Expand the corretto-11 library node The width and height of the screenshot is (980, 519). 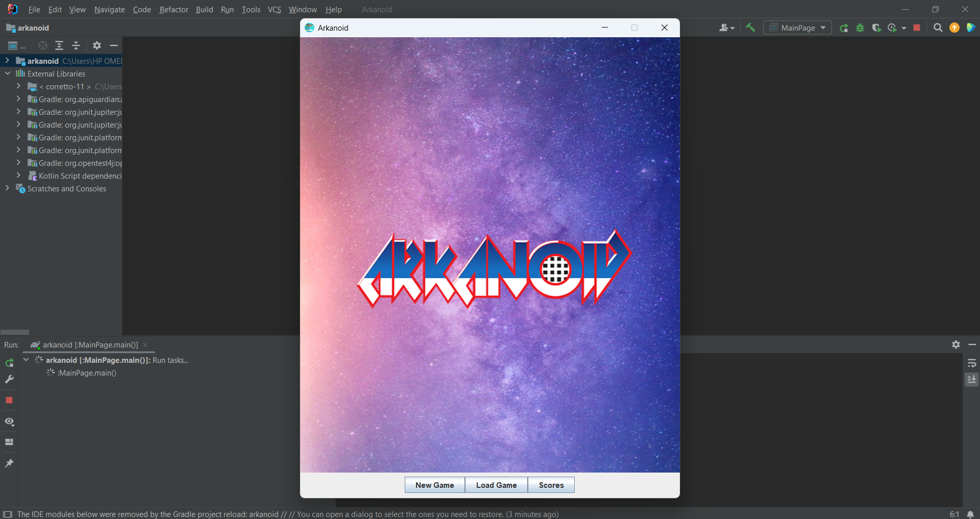pos(18,86)
